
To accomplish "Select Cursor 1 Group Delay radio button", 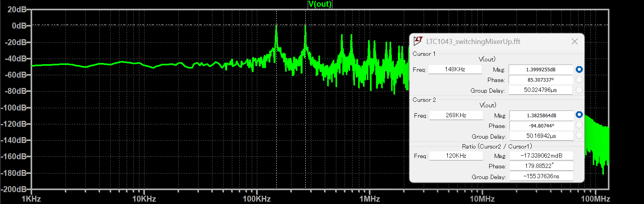I will coord(579,90).
